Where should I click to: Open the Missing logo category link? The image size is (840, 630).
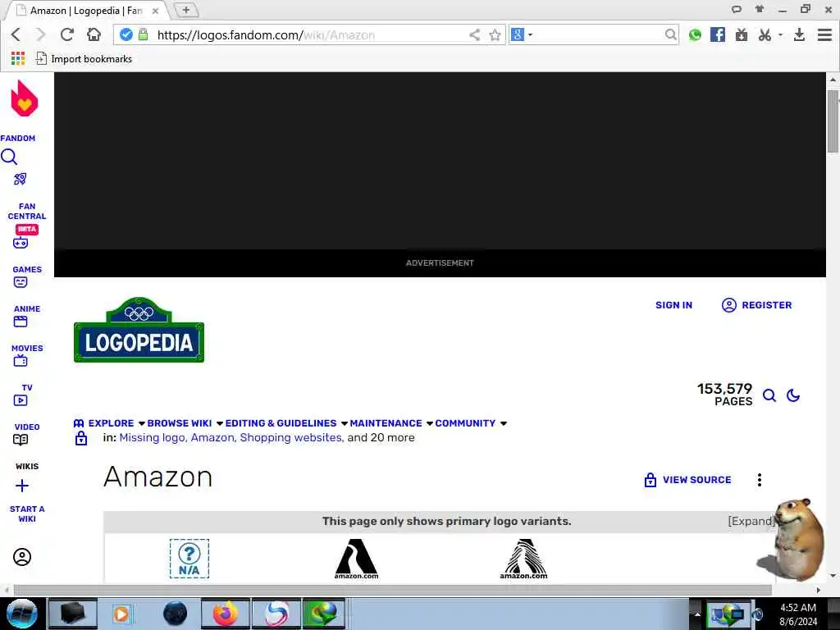(152, 438)
